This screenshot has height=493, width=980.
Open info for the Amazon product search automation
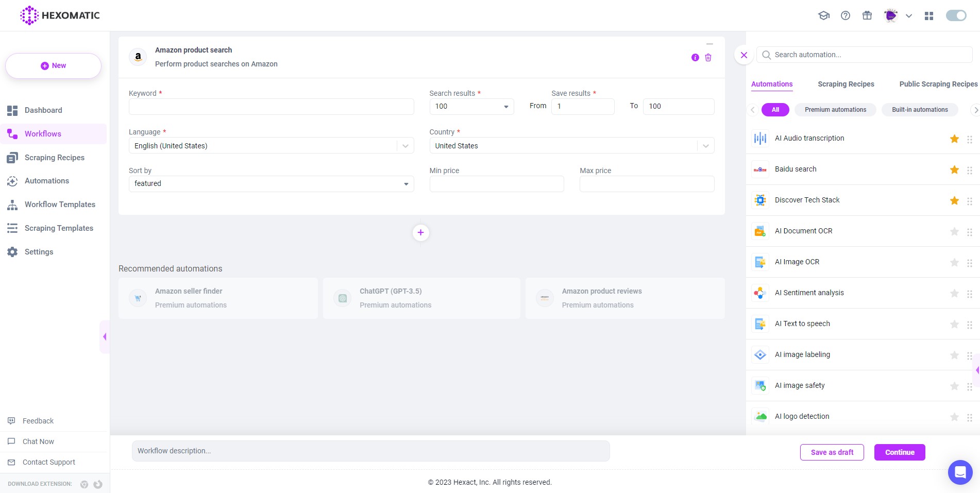coord(694,57)
